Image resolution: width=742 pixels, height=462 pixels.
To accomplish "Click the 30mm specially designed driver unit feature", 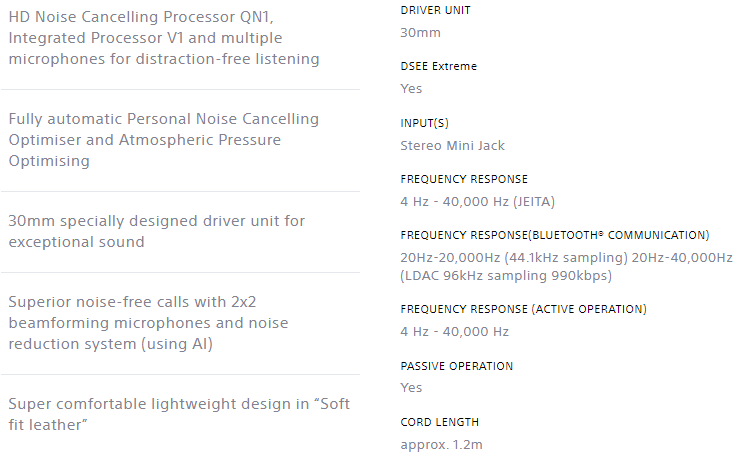I will pos(157,231).
